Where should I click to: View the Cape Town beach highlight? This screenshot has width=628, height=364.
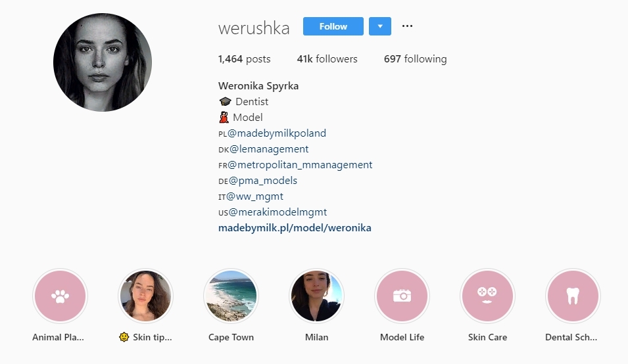click(231, 296)
